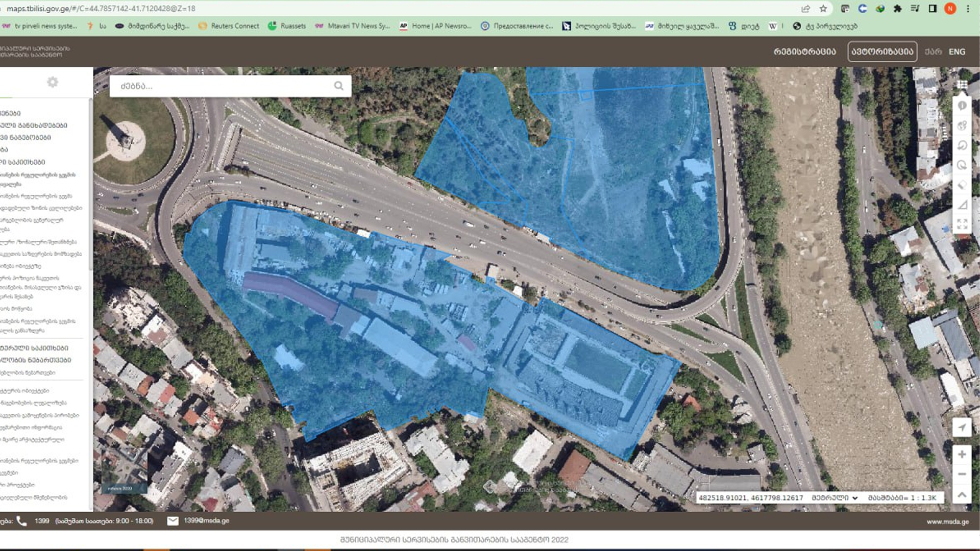
Task: Open the Reuters Connect bookmark
Action: pyautogui.click(x=229, y=26)
